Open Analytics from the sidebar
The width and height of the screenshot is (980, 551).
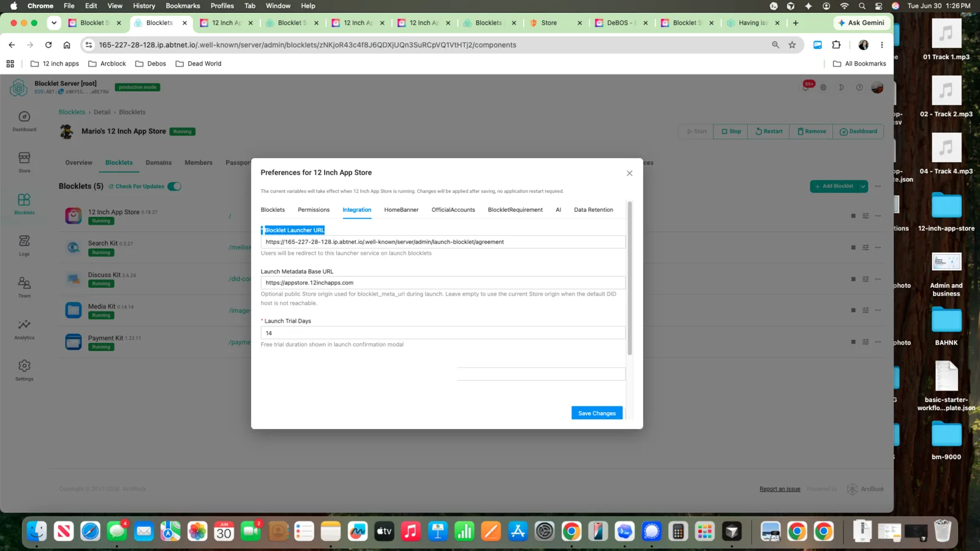24,329
